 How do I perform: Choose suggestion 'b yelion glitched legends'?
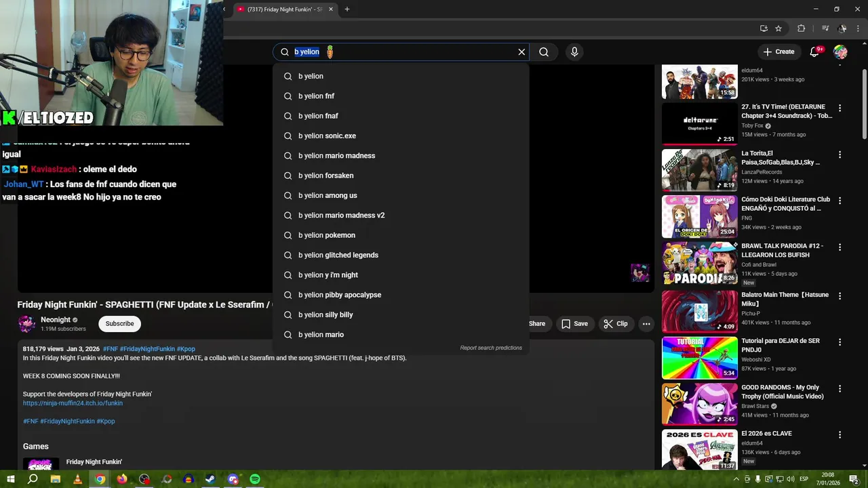pos(401,255)
